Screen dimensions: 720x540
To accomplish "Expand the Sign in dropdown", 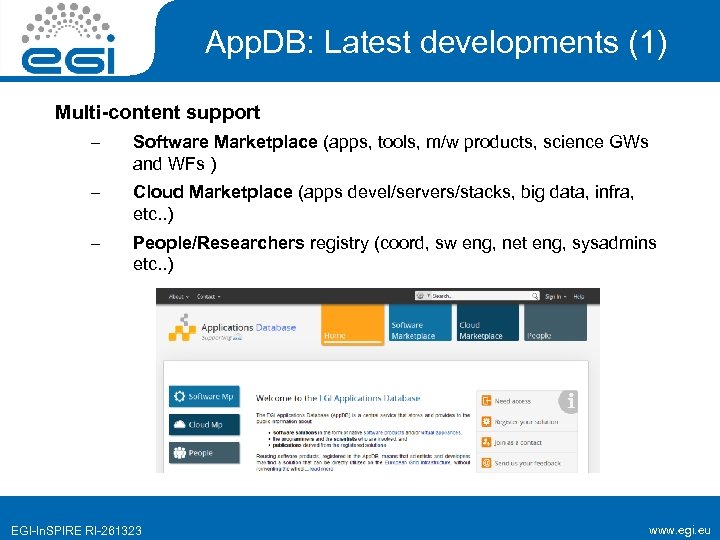I will tap(555, 297).
